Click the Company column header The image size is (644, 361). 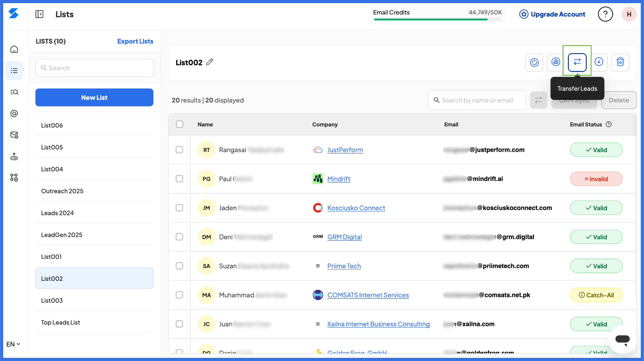point(325,124)
